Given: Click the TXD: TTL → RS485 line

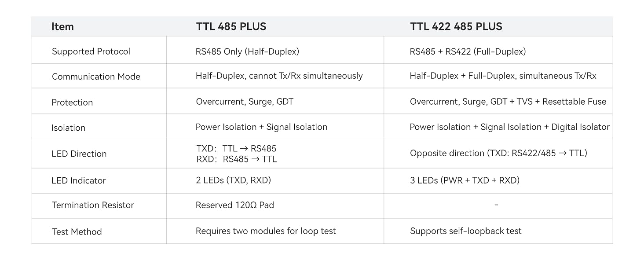Looking at the screenshot, I should click(236, 149).
